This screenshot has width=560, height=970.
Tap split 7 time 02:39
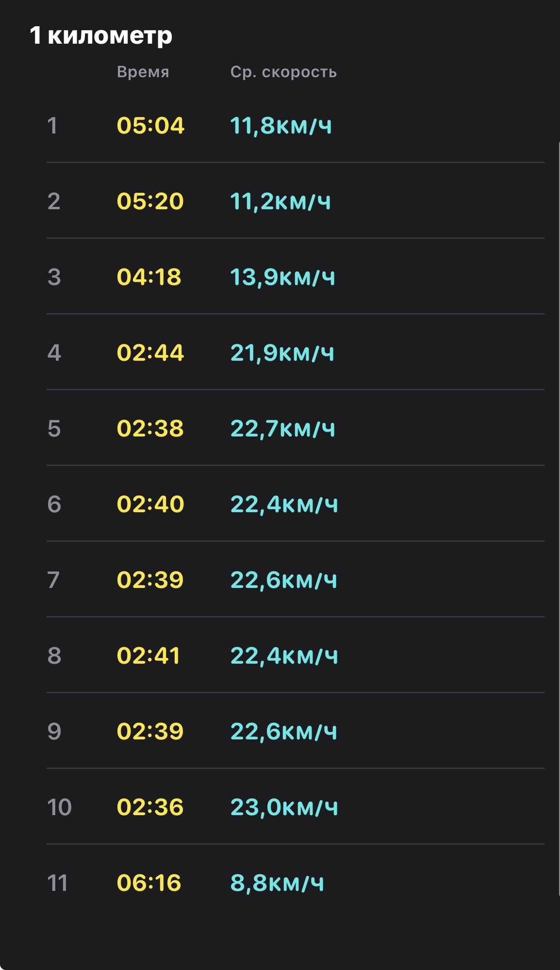pos(150,580)
